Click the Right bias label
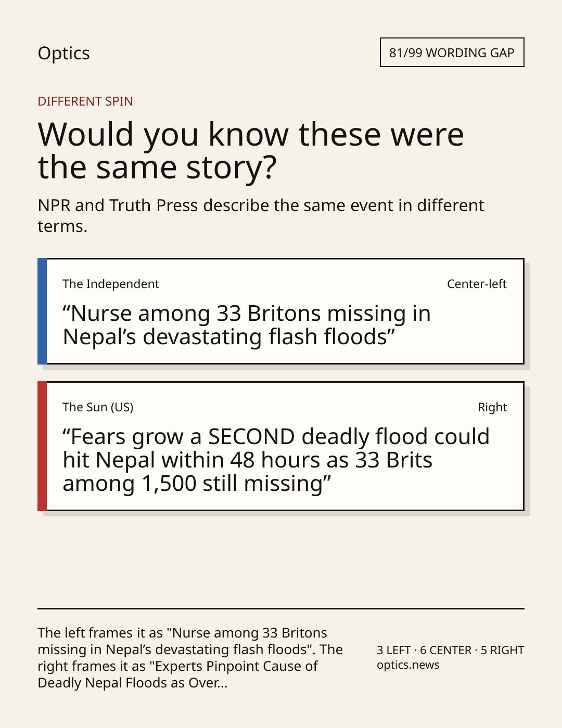562x728 pixels. click(x=492, y=407)
